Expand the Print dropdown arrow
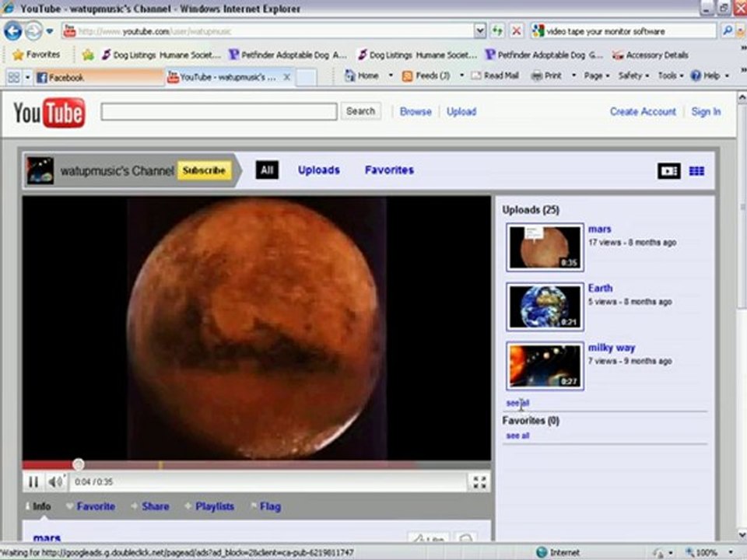747x560 pixels. coord(573,75)
